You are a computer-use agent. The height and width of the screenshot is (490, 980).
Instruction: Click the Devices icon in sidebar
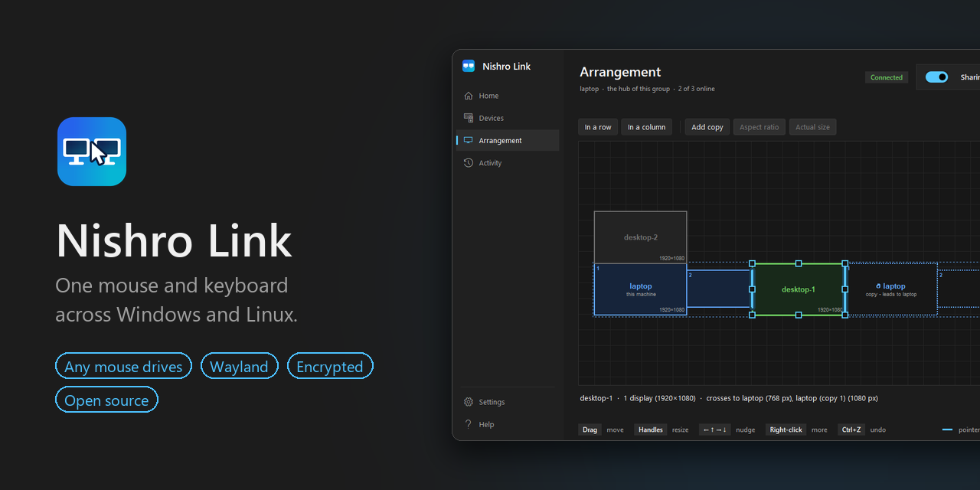(x=469, y=118)
